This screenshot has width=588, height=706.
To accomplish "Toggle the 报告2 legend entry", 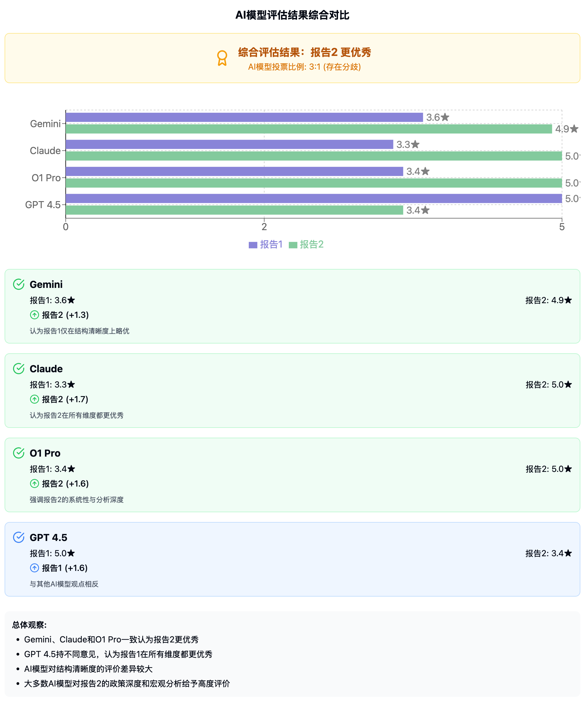I will tap(311, 245).
